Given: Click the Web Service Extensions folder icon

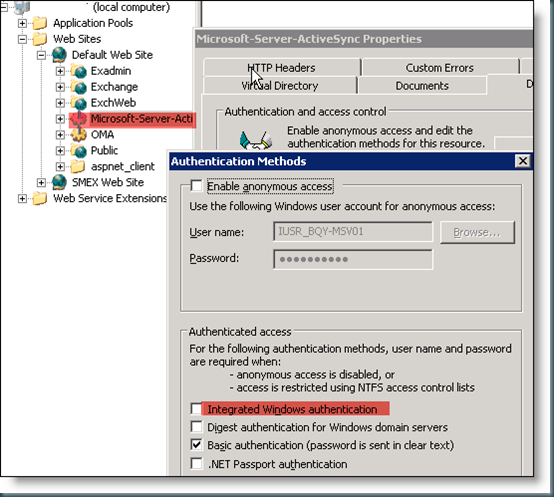Looking at the screenshot, I should [40, 198].
